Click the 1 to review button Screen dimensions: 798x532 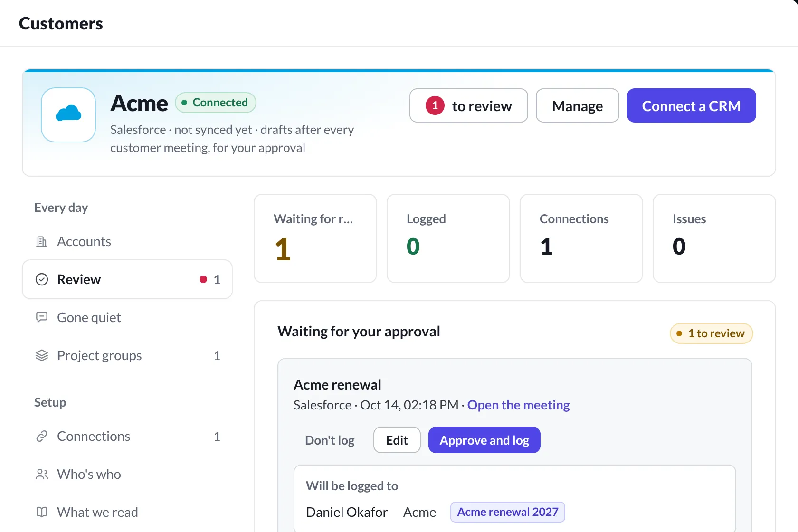469,105
